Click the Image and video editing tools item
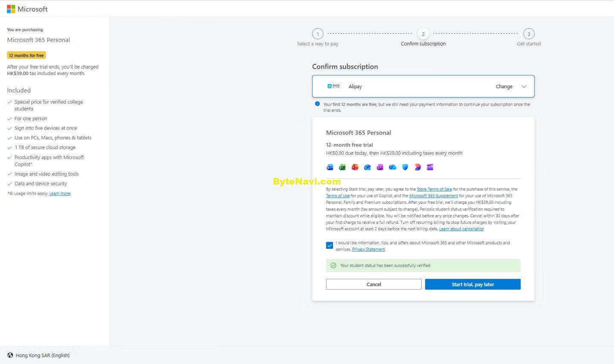Screen dimensions: 614x364 (x=47, y=174)
